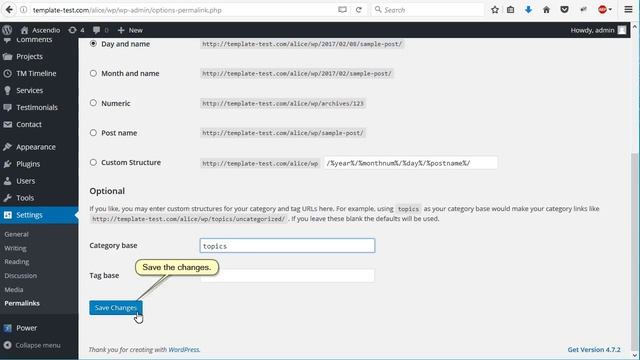
Task: Select Post name permalink option
Action: pyautogui.click(x=93, y=133)
